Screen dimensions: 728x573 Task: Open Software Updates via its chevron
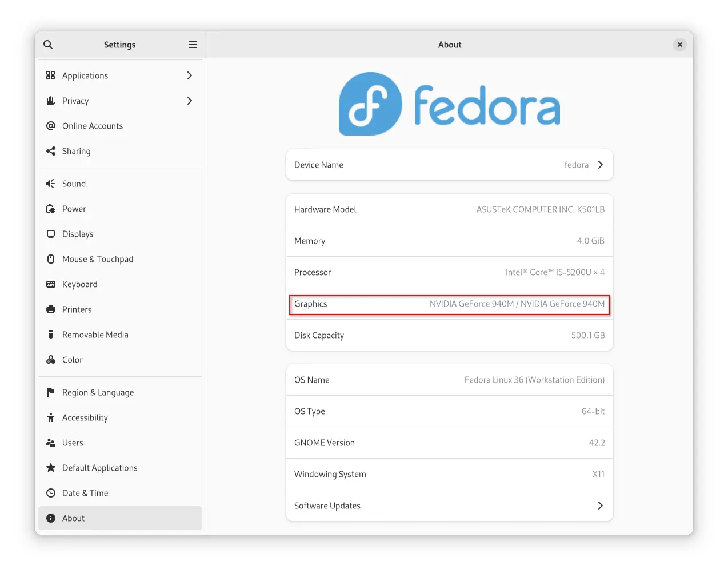[x=600, y=506]
